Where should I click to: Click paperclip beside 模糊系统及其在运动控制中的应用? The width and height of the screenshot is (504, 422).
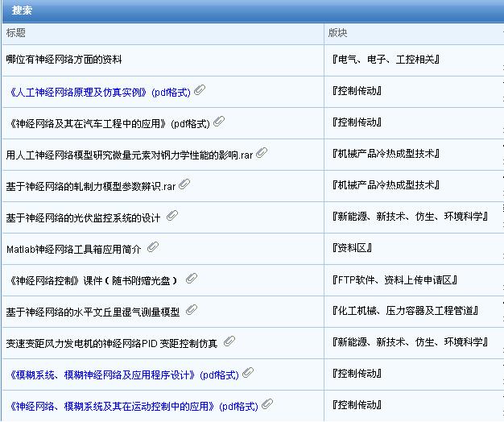[267, 404]
